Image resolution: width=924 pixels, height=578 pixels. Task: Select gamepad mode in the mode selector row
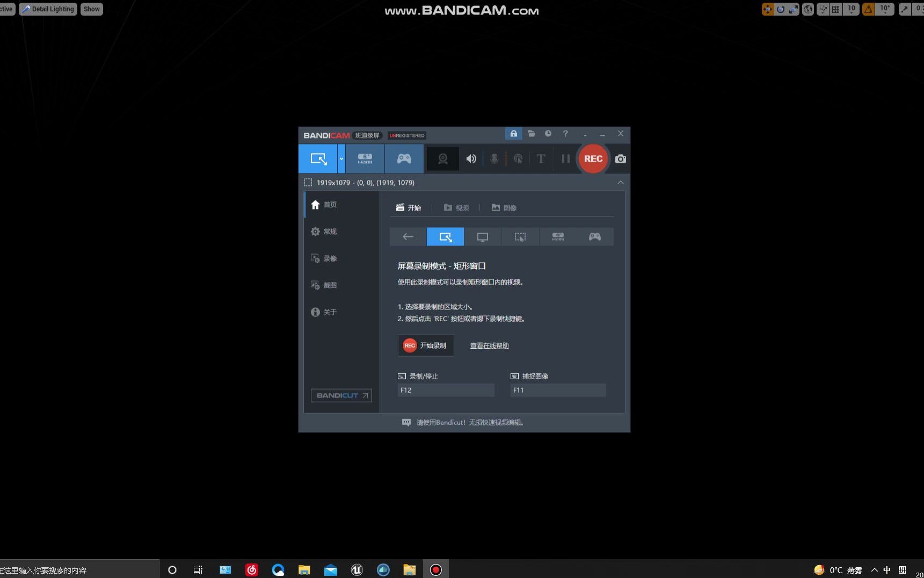click(595, 236)
